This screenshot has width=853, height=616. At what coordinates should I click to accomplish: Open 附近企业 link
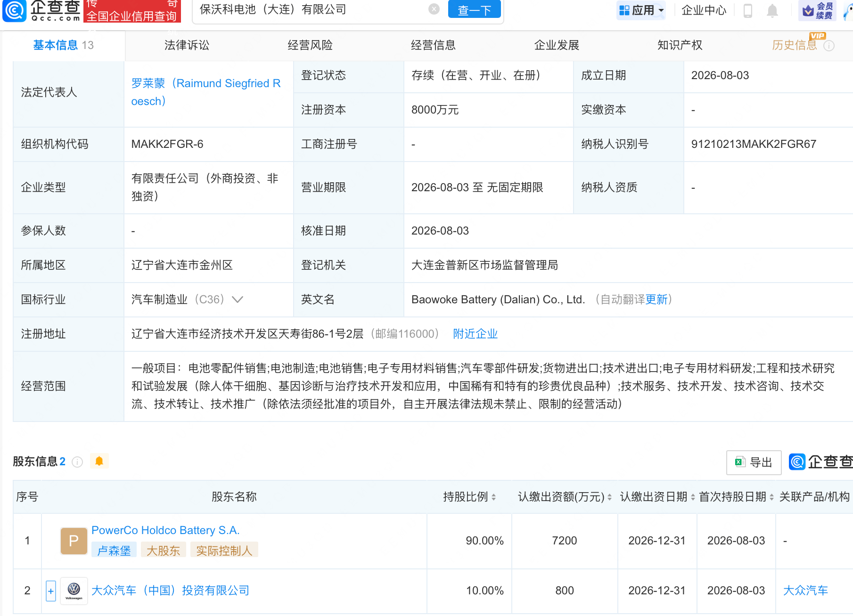[475, 334]
